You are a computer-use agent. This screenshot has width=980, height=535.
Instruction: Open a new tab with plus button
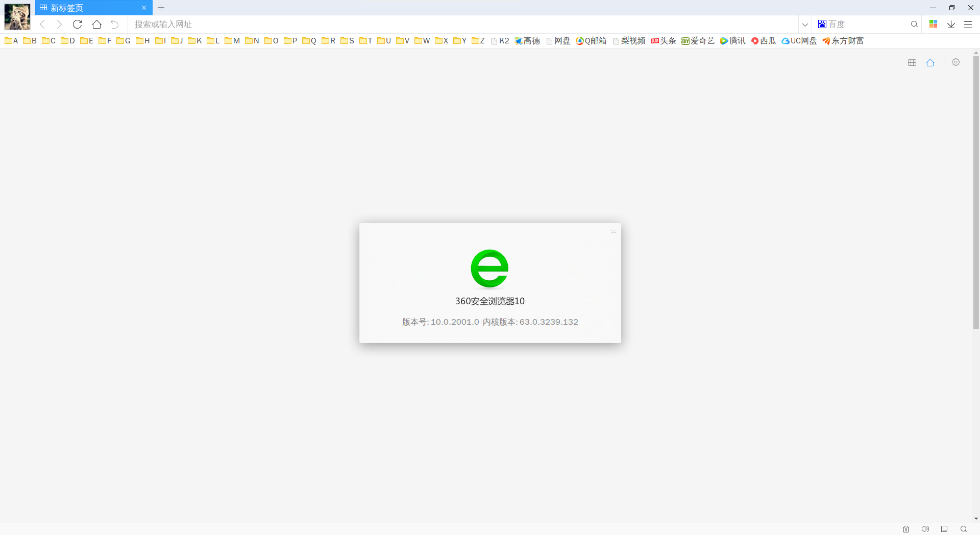click(x=161, y=8)
